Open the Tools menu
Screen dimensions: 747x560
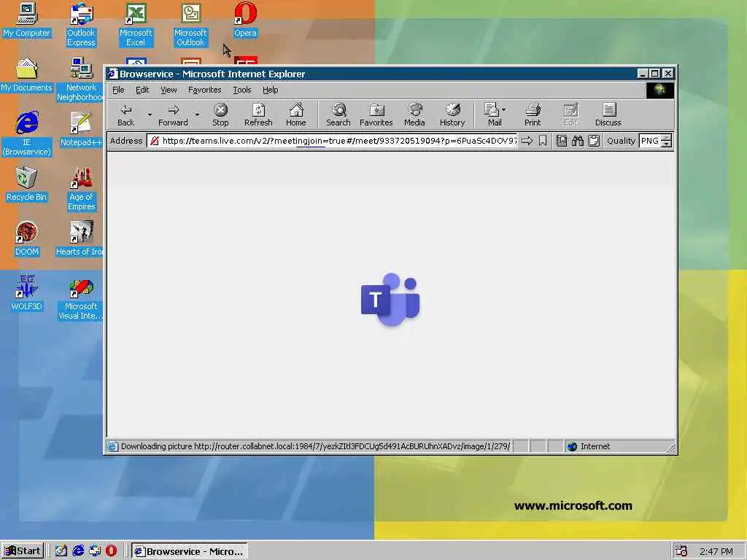pyautogui.click(x=242, y=90)
